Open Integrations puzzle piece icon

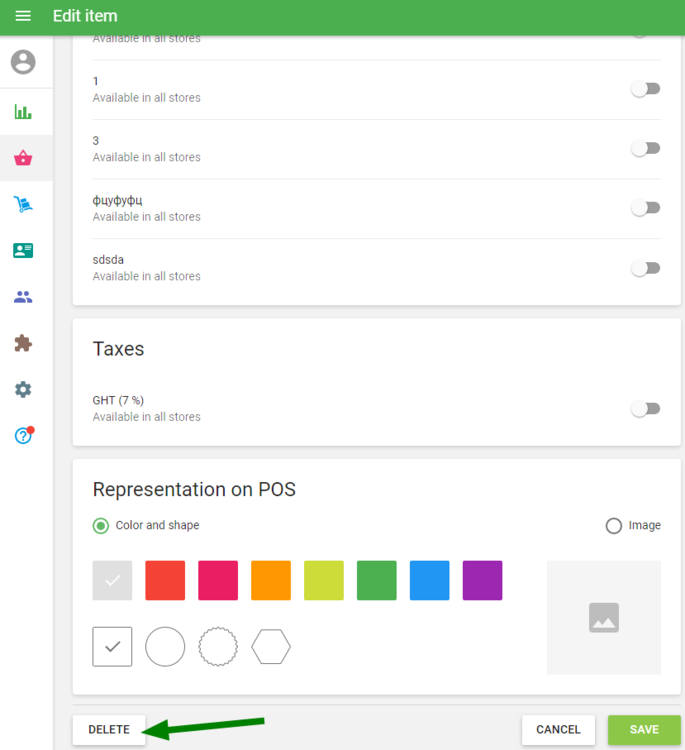[23, 343]
